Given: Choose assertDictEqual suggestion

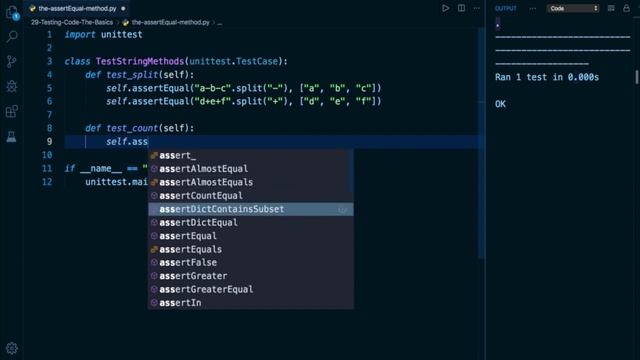Looking at the screenshot, I should (x=251, y=222).
